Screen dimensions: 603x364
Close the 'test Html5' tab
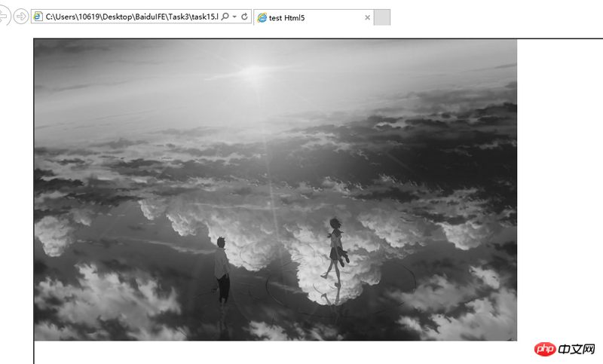[x=367, y=17]
